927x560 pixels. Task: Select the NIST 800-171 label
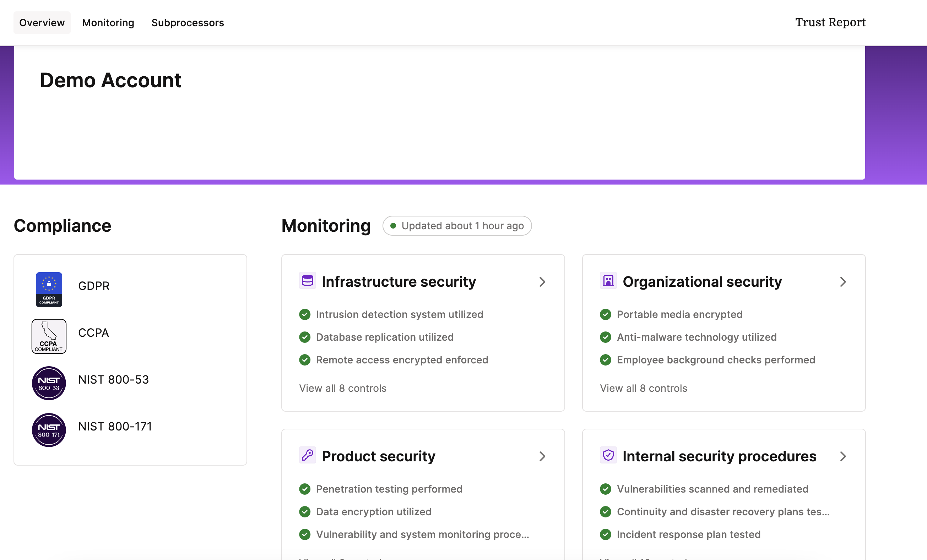click(x=115, y=426)
